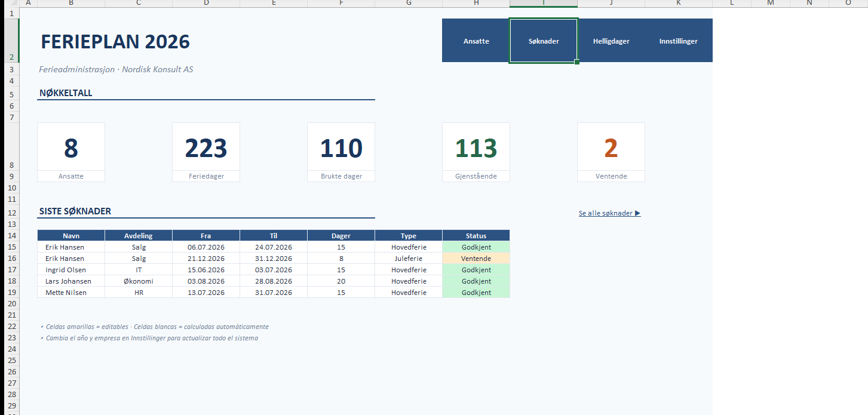Click the Navn table header cell
Screen dimensions: 868x415
(x=71, y=236)
